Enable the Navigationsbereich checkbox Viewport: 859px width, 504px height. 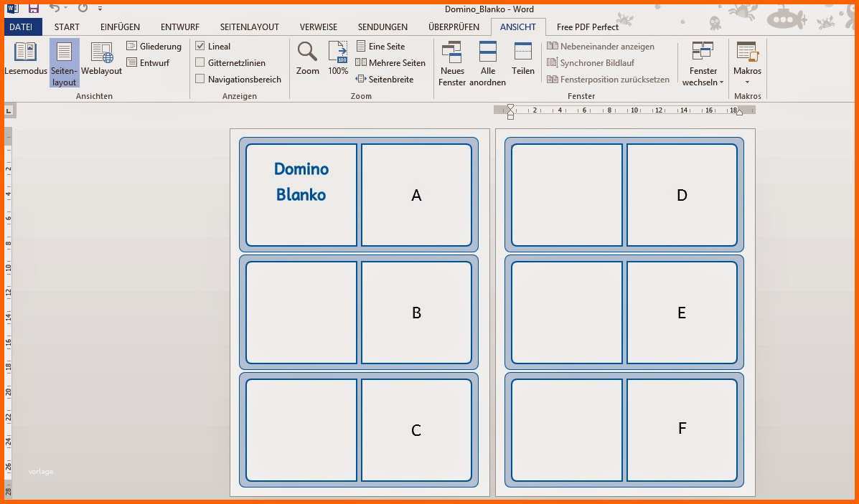[x=200, y=80]
